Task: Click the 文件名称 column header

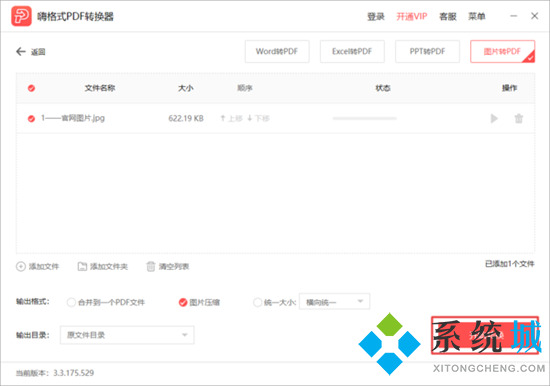Action: pyautogui.click(x=100, y=88)
